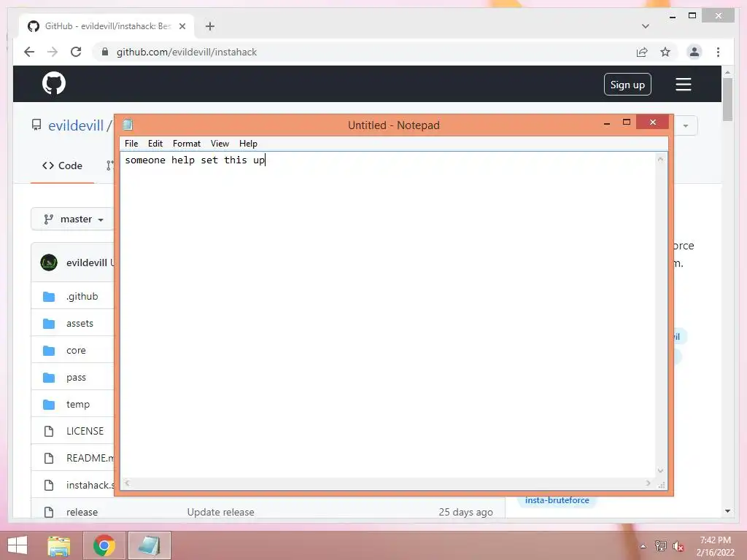This screenshot has height=560, width=747.
Task: Open the pass folder link
Action: point(76,378)
